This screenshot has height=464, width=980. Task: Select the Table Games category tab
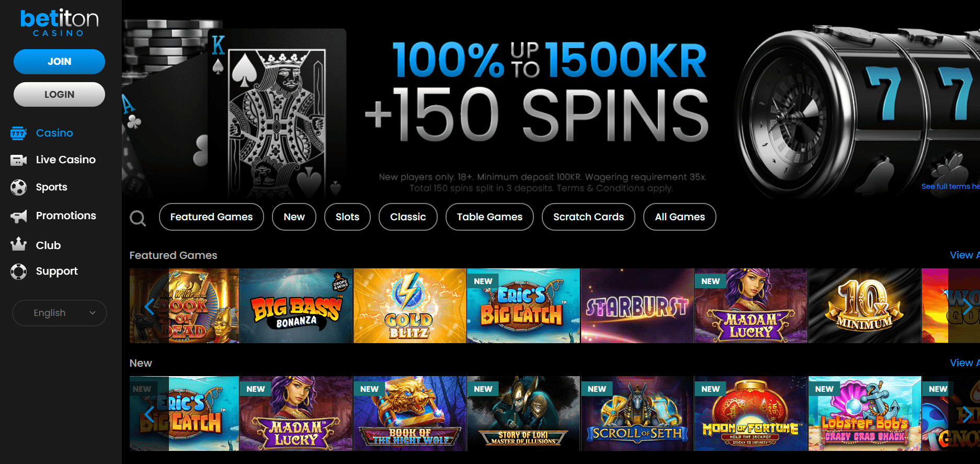(489, 217)
